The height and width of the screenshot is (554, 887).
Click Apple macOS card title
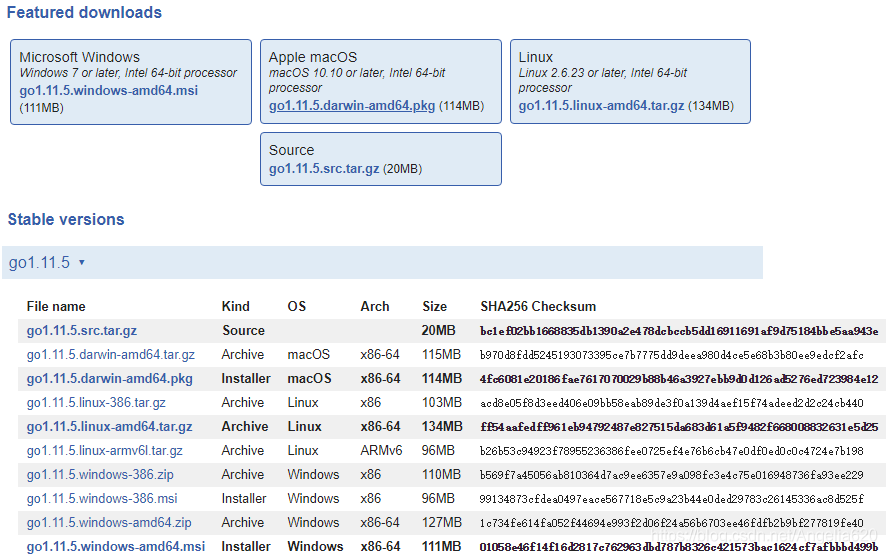click(x=313, y=57)
